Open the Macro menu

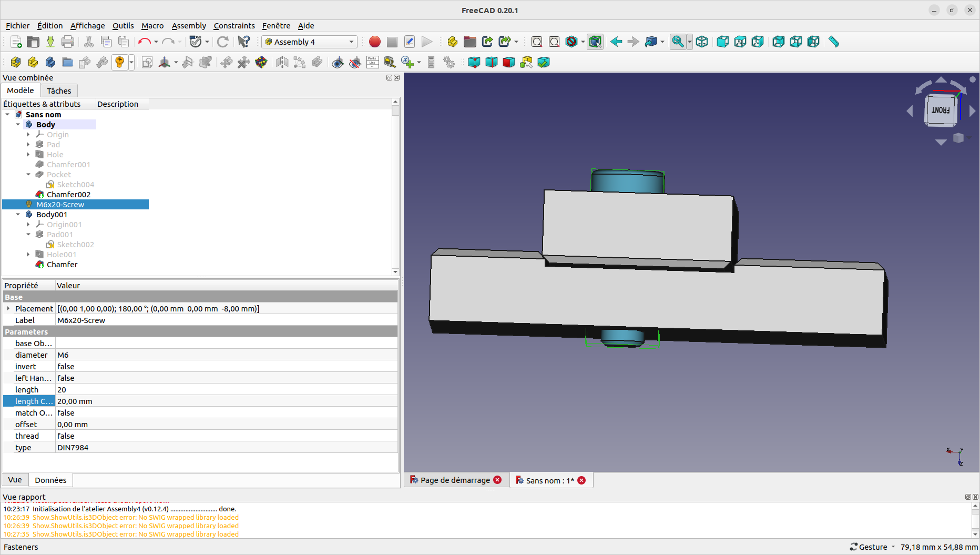tap(152, 26)
